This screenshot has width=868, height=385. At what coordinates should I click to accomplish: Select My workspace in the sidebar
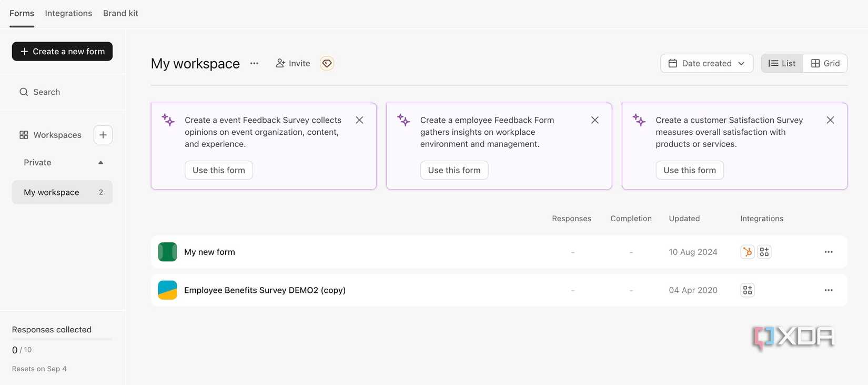(x=62, y=192)
